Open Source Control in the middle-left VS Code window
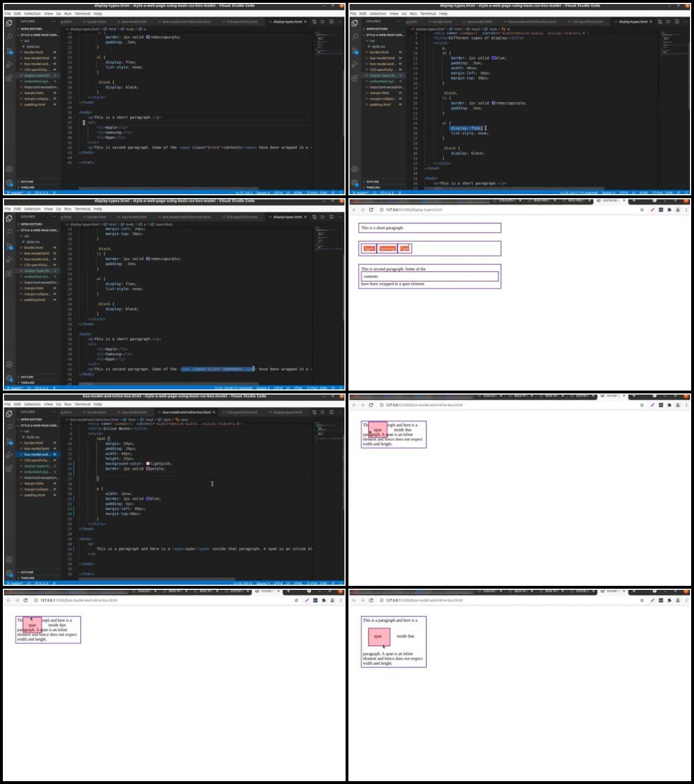 pyautogui.click(x=9, y=246)
